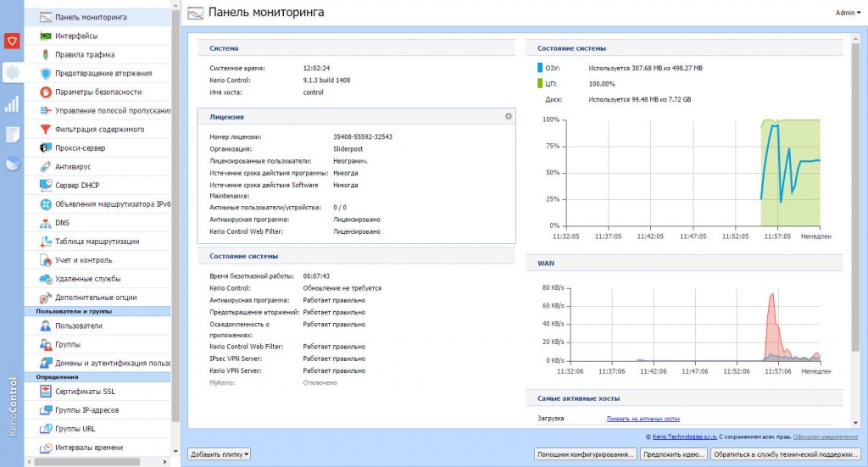Click the Фильтрация содержимого funnel icon

[46, 130]
